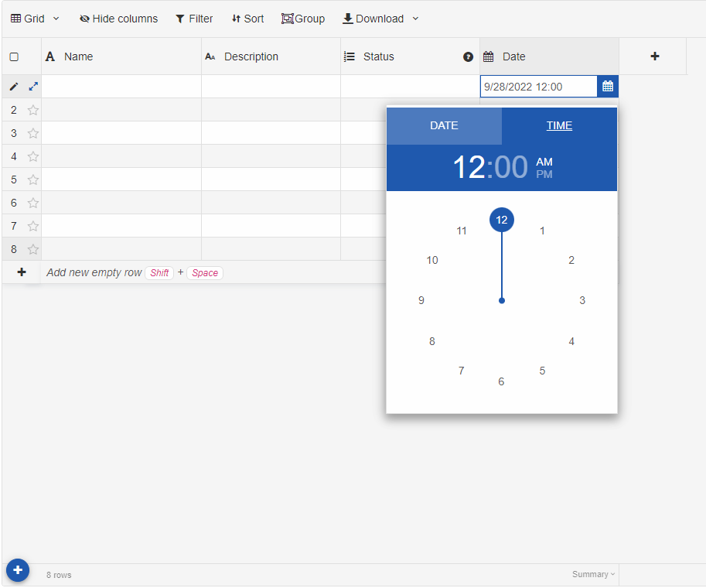Image resolution: width=706 pixels, height=588 pixels.
Task: Expand the Download dropdown chevron
Action: click(415, 19)
